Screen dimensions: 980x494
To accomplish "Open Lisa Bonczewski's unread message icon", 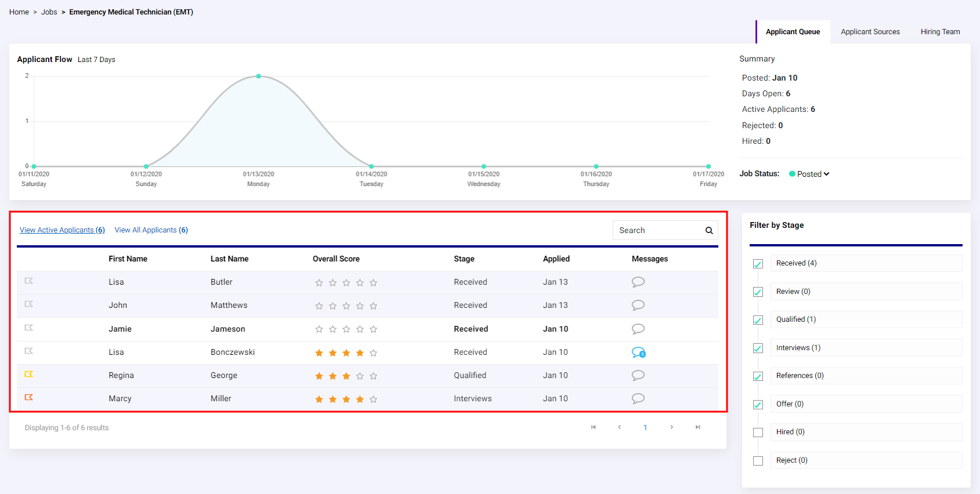I will [638, 353].
